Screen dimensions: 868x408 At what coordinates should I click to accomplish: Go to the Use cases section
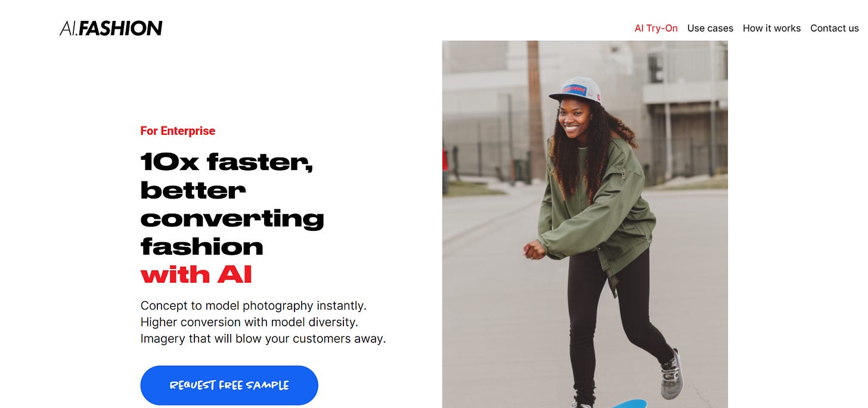point(710,28)
